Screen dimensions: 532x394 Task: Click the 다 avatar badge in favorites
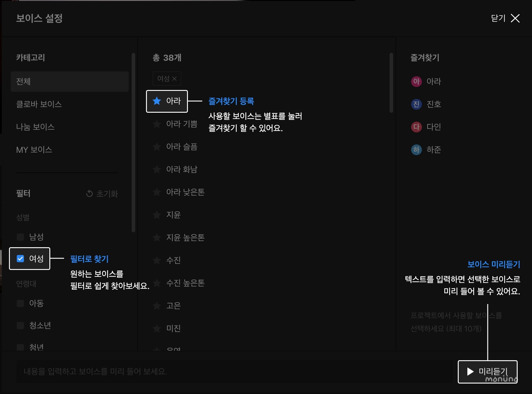click(x=416, y=127)
